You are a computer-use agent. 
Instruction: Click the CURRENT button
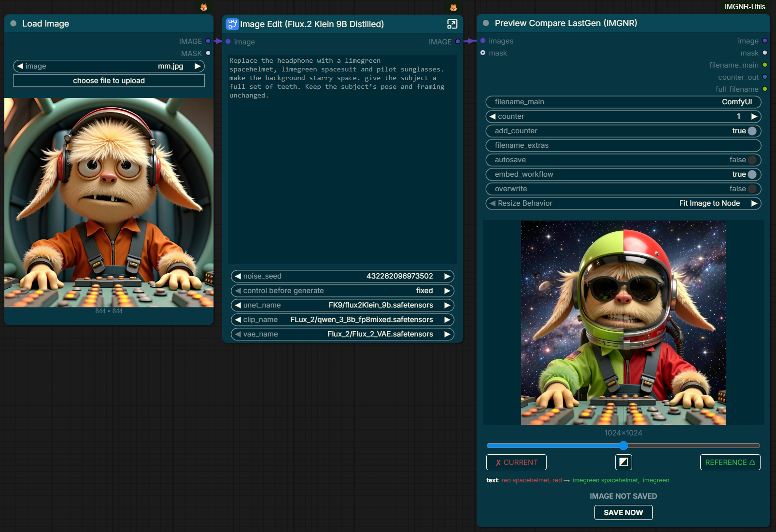pyautogui.click(x=516, y=462)
